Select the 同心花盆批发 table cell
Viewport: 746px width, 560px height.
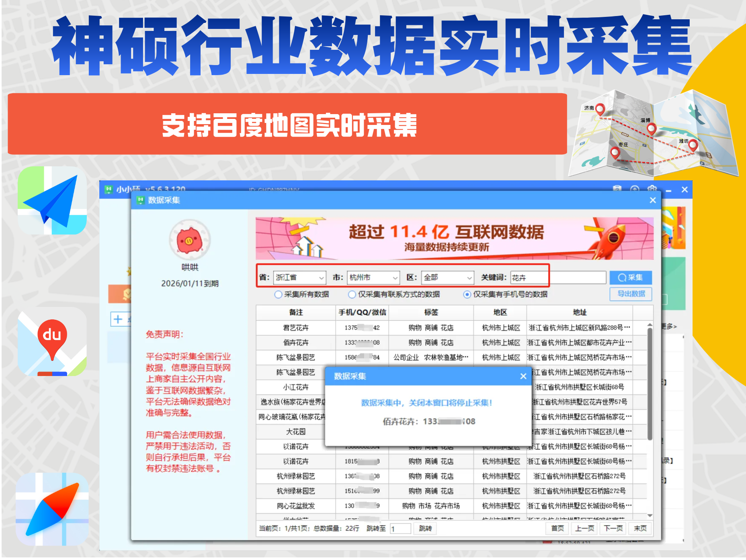(x=296, y=506)
